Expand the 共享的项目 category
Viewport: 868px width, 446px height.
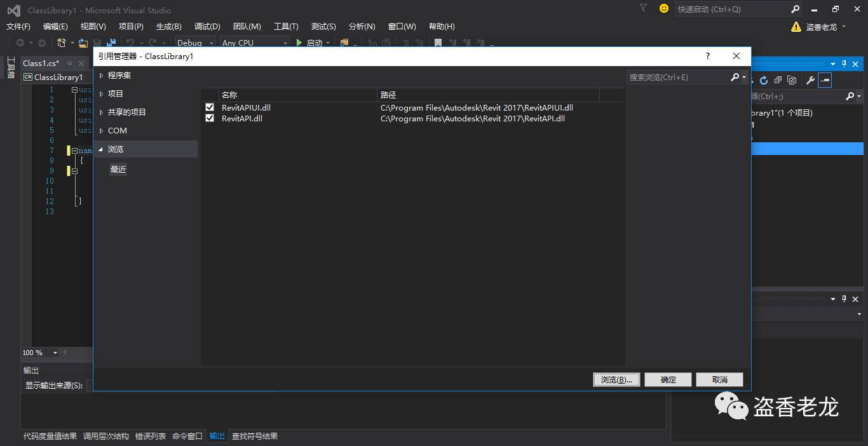coord(101,112)
